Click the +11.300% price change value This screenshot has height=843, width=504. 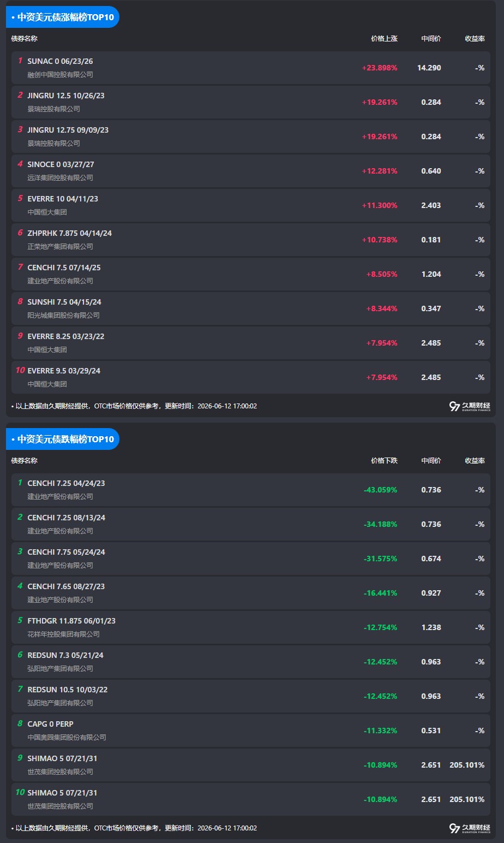click(x=380, y=205)
